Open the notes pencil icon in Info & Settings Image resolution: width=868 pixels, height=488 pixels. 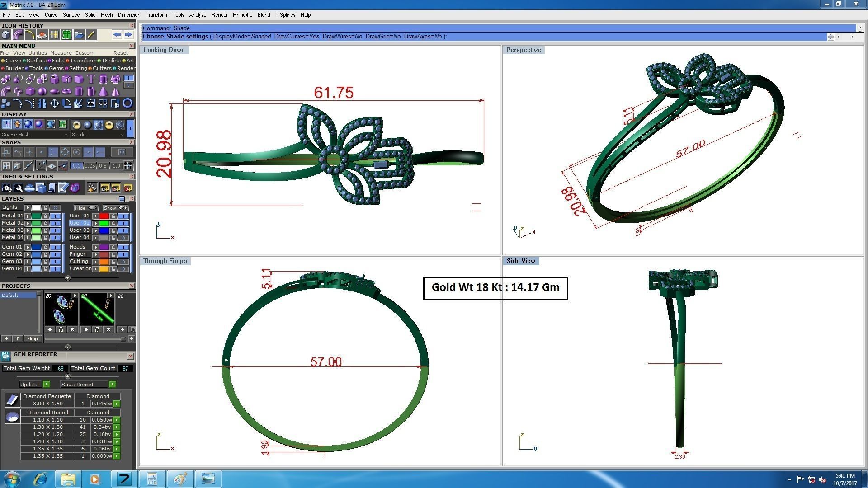[x=63, y=188]
